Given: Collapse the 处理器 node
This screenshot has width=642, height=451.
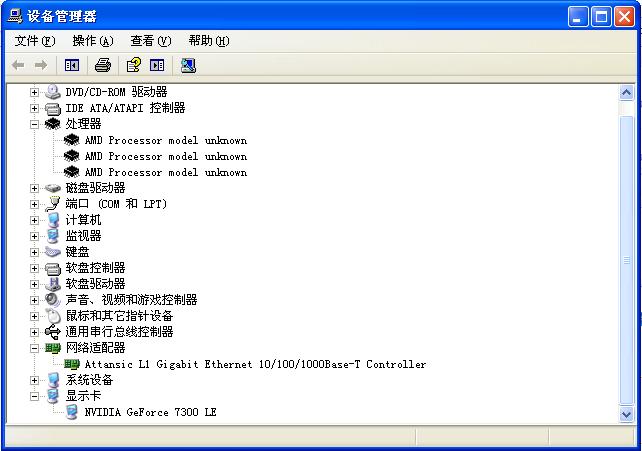Looking at the screenshot, I should 34,124.
